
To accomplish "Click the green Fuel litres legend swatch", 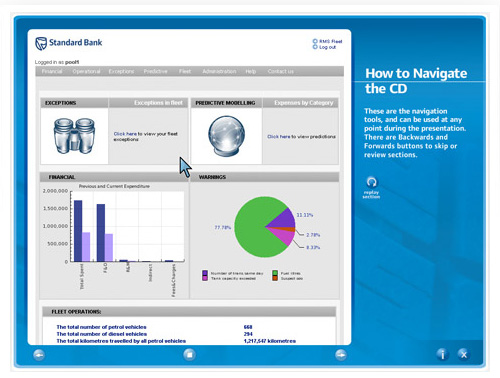I will 275,273.
